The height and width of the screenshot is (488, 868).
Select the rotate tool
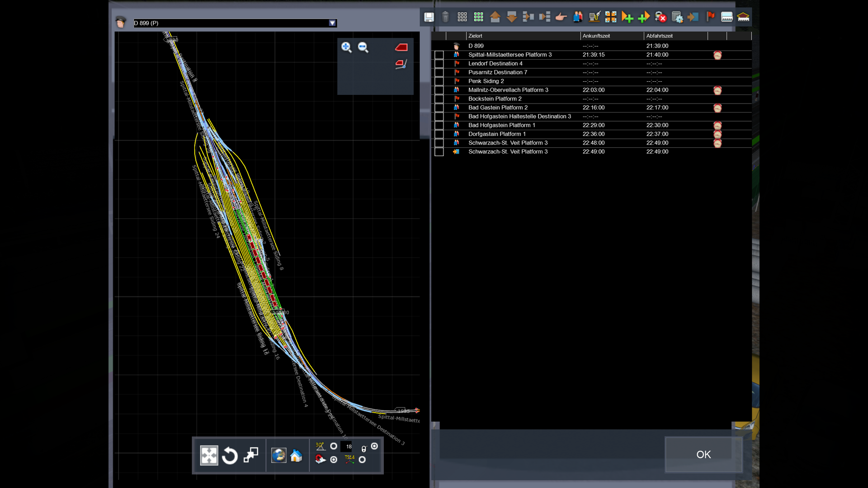pyautogui.click(x=230, y=455)
